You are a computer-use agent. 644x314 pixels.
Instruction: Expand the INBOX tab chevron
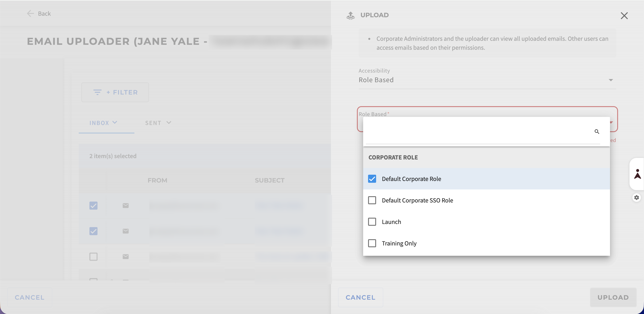click(x=115, y=123)
